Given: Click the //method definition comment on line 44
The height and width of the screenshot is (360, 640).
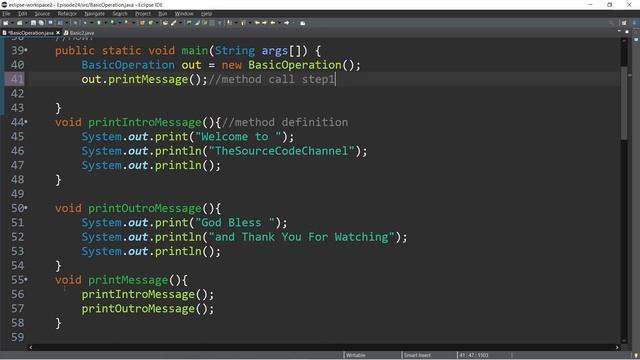Looking at the screenshot, I should [x=285, y=122].
